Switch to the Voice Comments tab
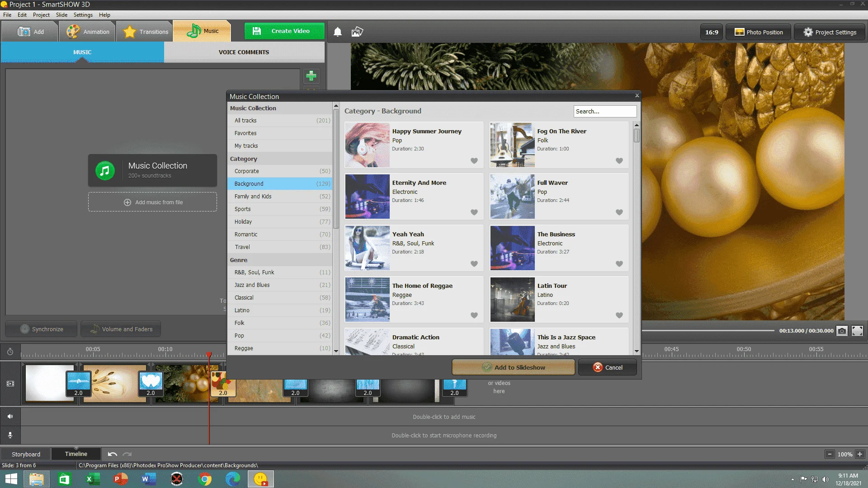This screenshot has height=488, width=868. point(244,52)
